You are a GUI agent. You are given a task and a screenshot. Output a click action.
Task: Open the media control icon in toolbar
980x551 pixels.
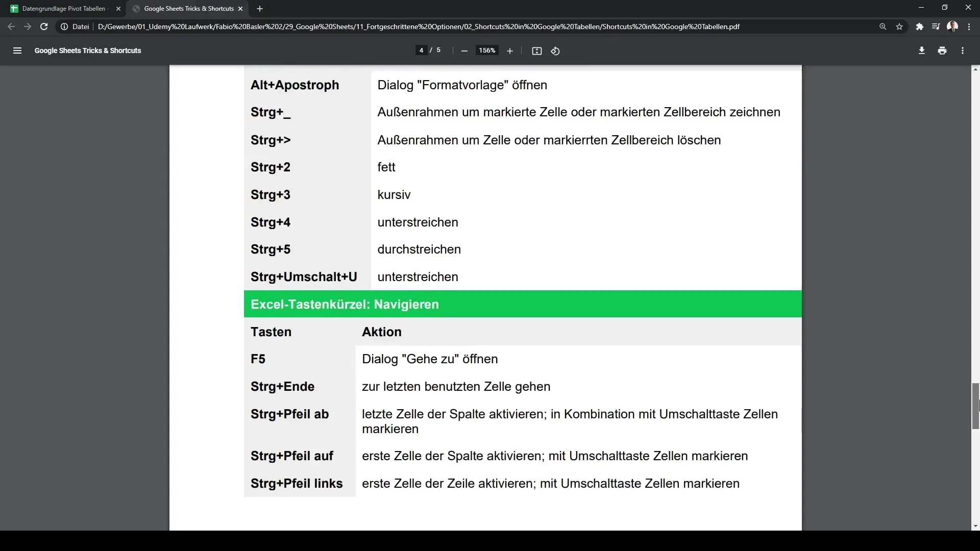coord(936,27)
